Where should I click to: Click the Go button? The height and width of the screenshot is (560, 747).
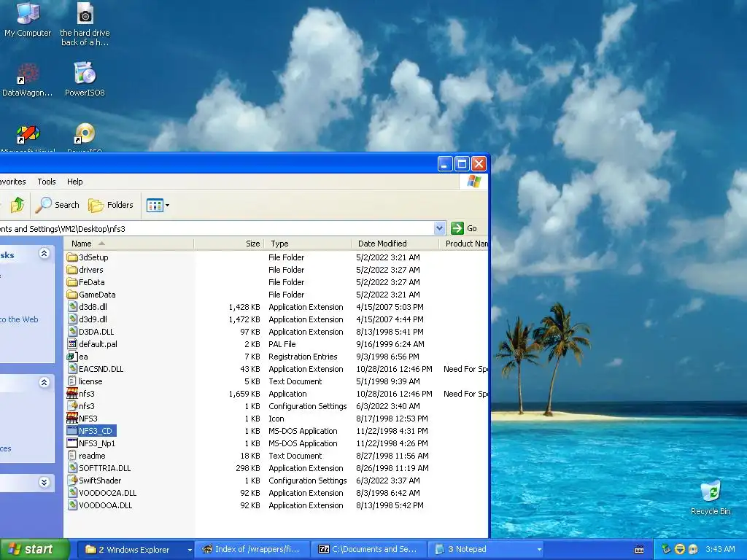tap(464, 228)
